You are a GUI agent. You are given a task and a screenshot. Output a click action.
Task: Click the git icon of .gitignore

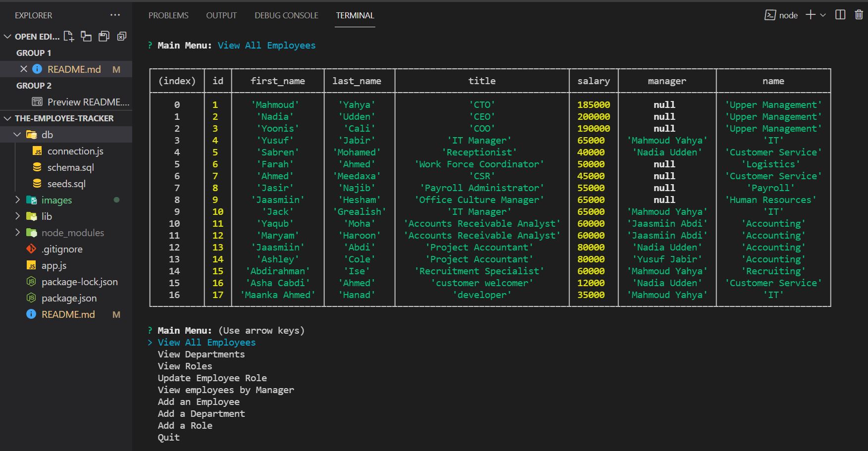point(31,249)
